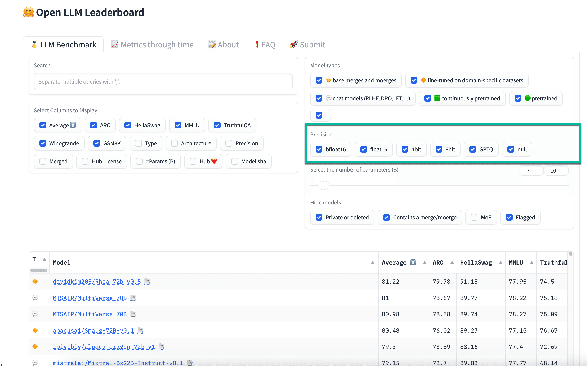Sort by the MMLU column sort arrow

[532, 263]
